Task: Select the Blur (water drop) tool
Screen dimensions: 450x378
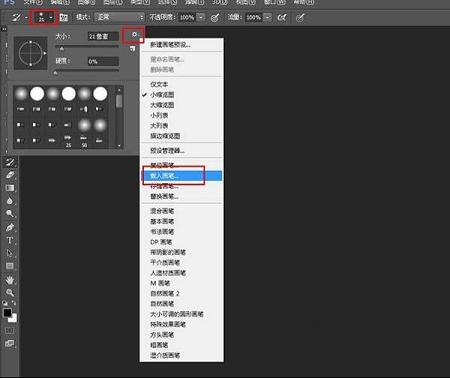Action: click(x=10, y=201)
